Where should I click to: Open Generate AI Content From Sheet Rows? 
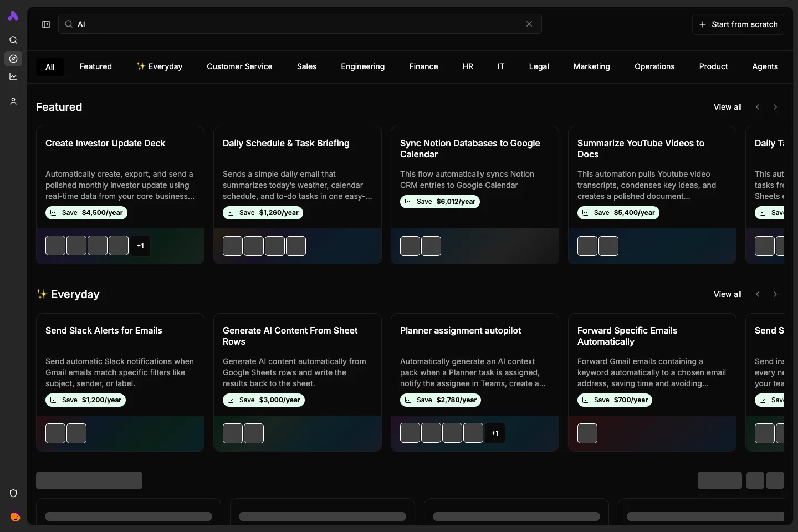click(x=298, y=382)
